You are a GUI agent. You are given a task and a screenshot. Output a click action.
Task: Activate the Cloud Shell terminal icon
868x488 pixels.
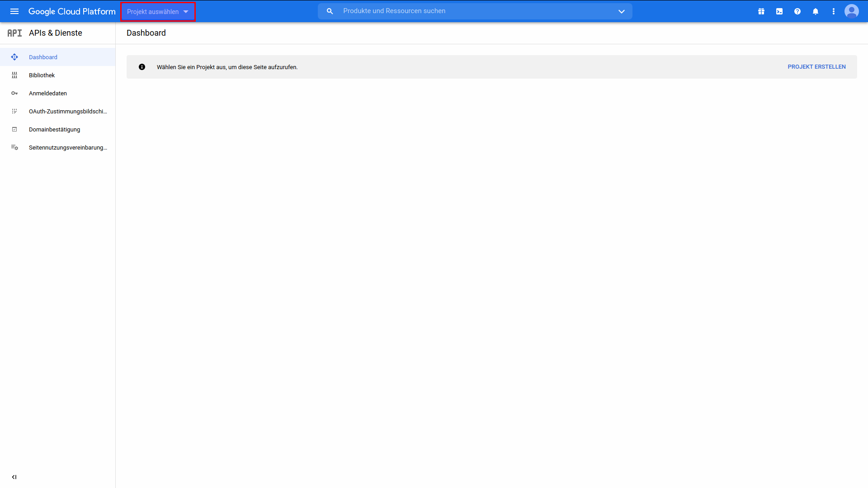tap(779, 11)
